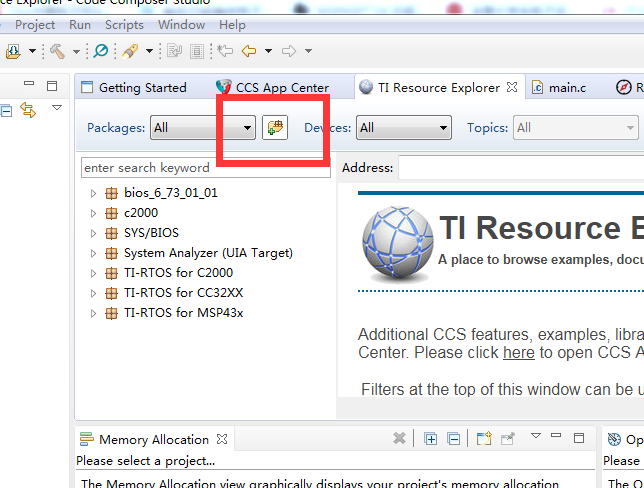The height and width of the screenshot is (488, 644).
Task: Maximize the left side panel
Action: click(52, 86)
